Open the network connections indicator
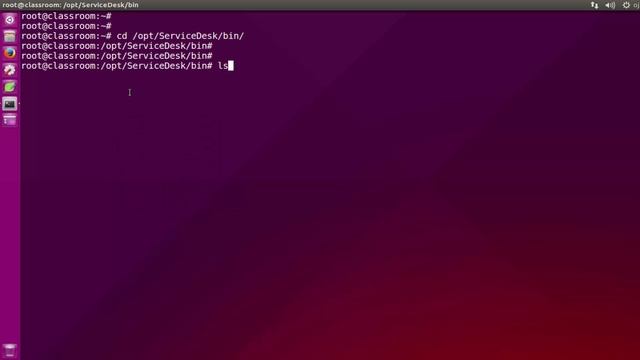 tap(594, 5)
